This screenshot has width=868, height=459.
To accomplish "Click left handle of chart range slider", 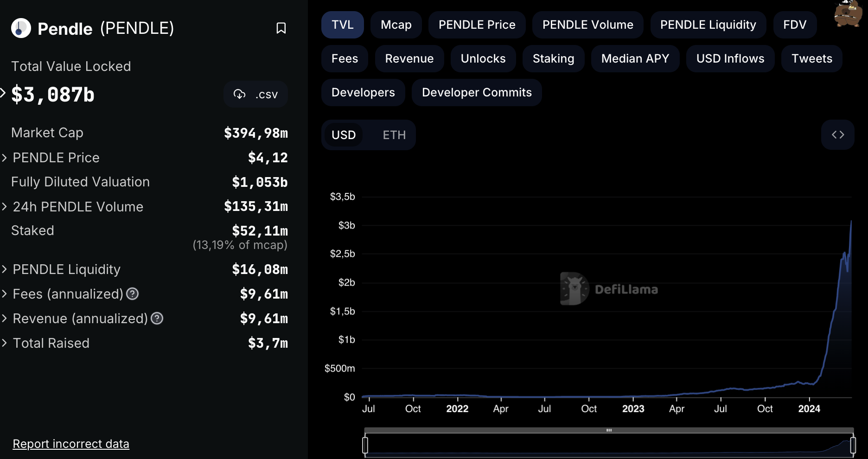I will 365,445.
